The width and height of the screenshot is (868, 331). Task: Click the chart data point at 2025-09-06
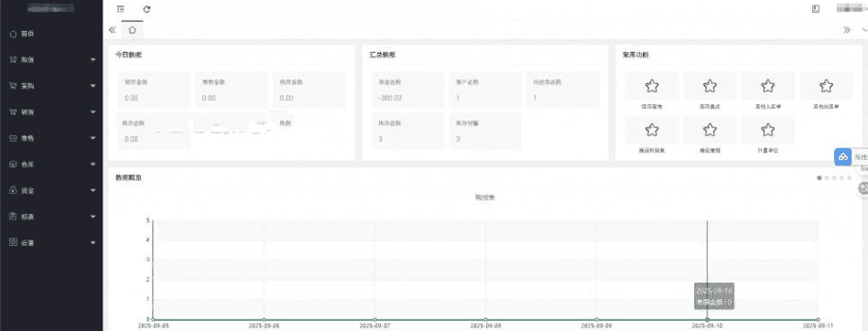264,319
